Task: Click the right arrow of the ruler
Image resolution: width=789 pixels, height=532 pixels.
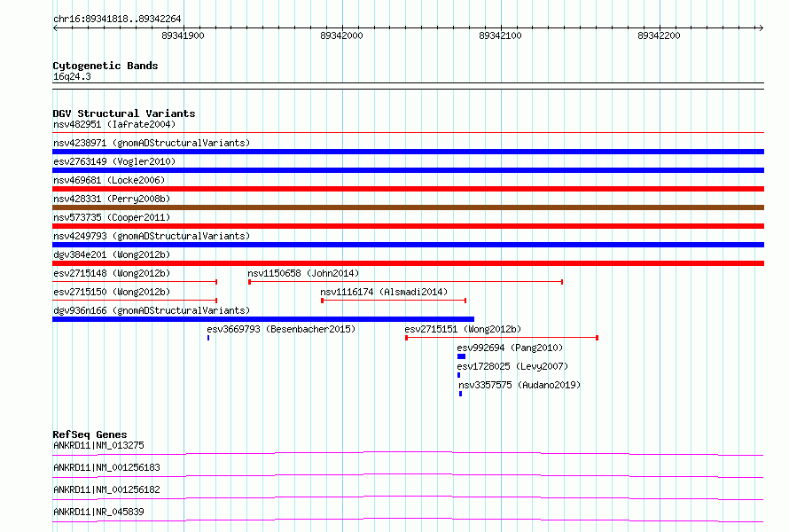Action: coord(761,27)
